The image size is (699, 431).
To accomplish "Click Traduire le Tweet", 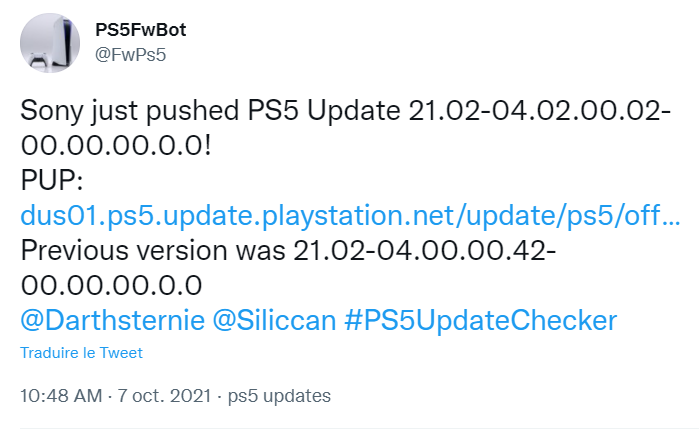I will point(82,353).
